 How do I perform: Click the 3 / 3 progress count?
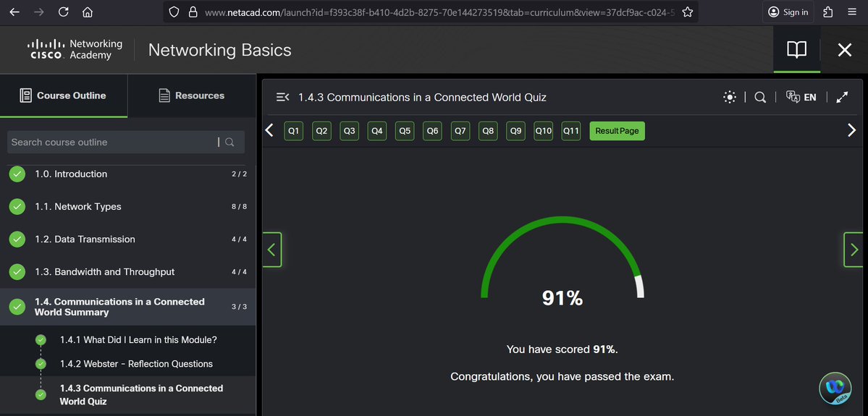(239, 307)
